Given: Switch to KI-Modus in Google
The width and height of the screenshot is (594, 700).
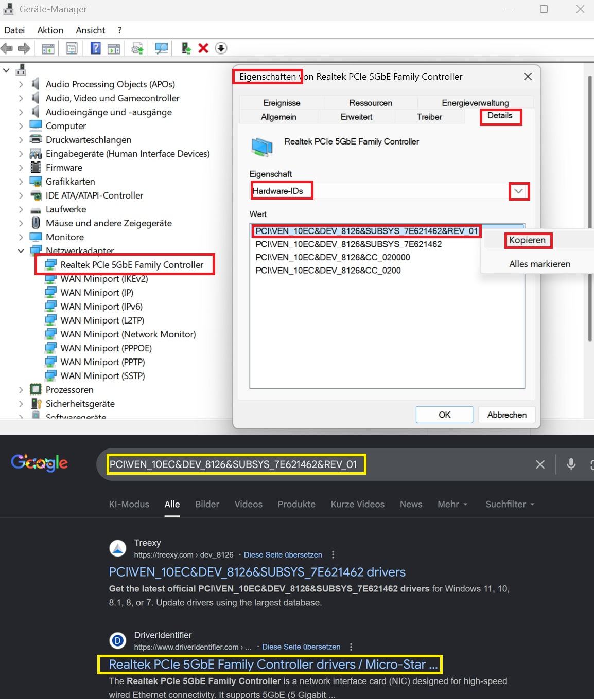Looking at the screenshot, I should tap(129, 505).
